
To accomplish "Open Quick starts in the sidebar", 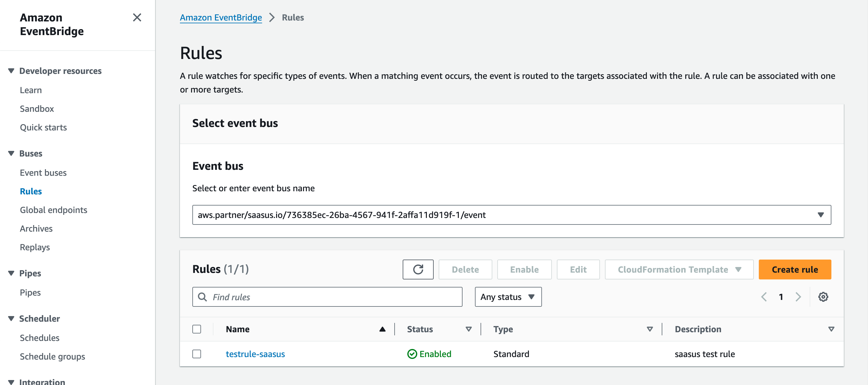I will pyautogui.click(x=43, y=127).
